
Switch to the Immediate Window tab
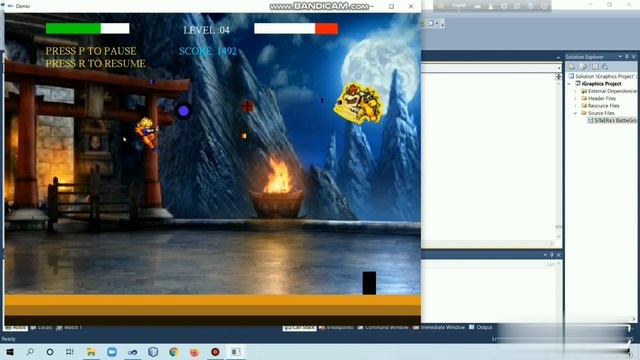439,327
